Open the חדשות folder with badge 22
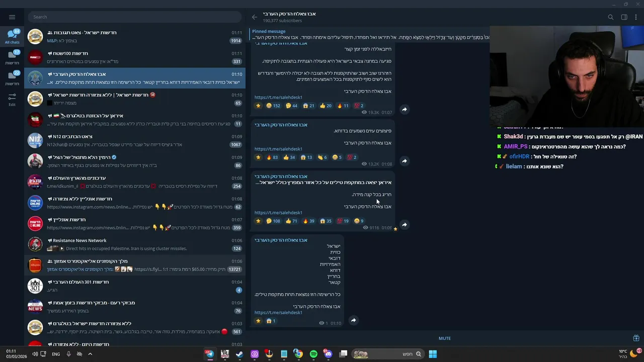Image resolution: width=644 pixels, height=362 pixels. tap(12, 78)
